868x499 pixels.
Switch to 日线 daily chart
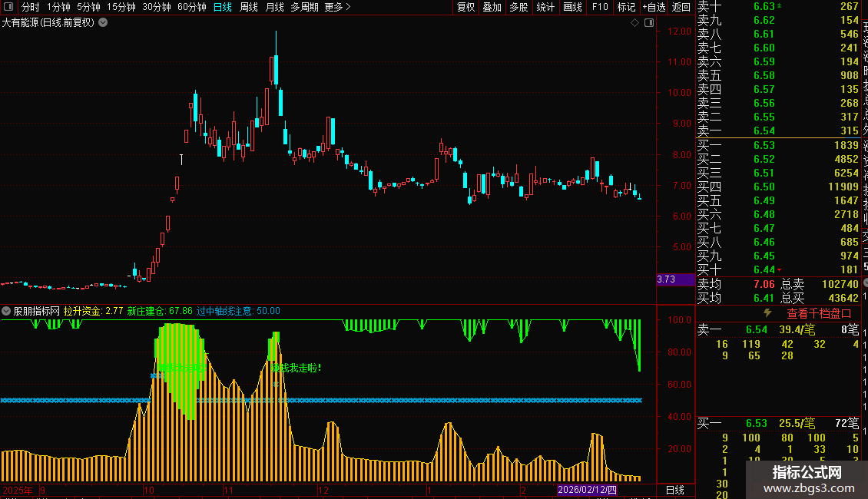[223, 7]
